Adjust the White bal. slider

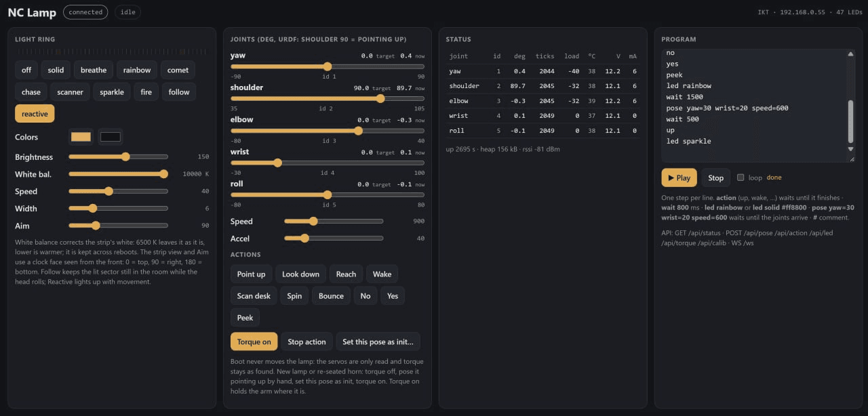click(118, 174)
